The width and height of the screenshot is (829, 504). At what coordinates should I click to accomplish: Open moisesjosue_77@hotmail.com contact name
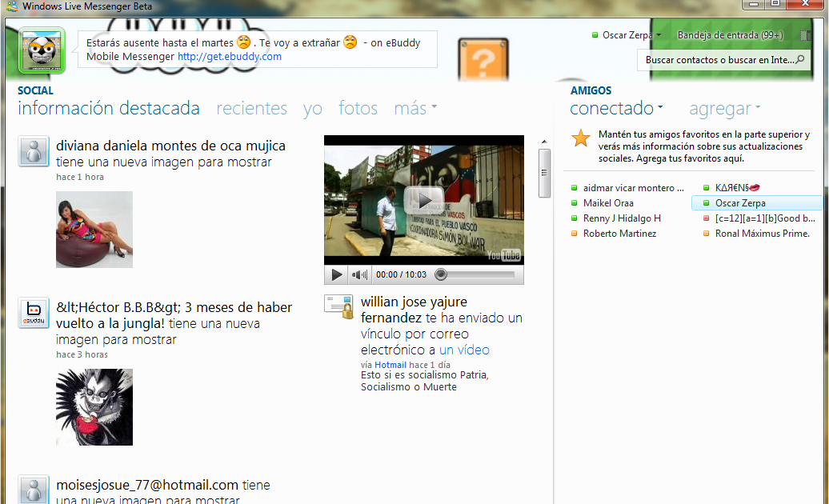147,485
